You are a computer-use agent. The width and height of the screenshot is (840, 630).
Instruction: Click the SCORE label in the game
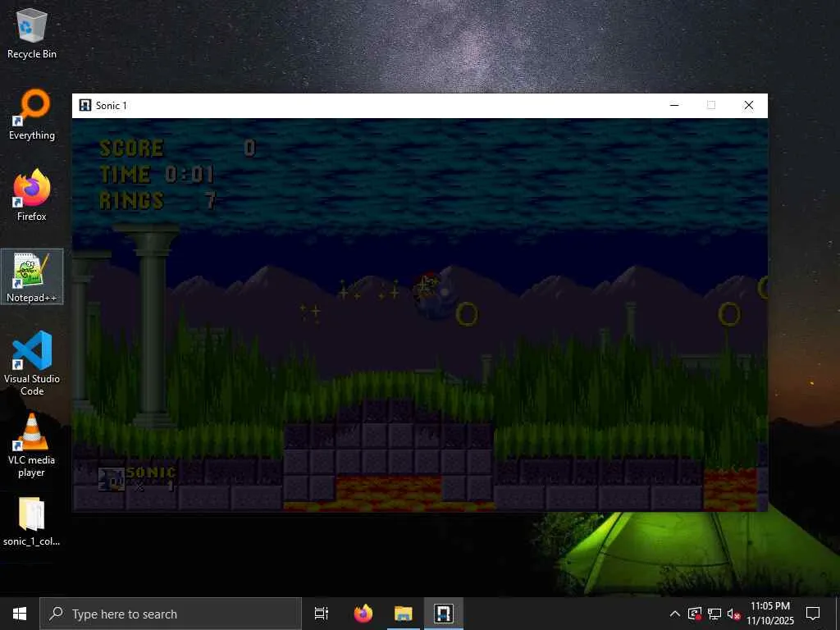tap(131, 148)
